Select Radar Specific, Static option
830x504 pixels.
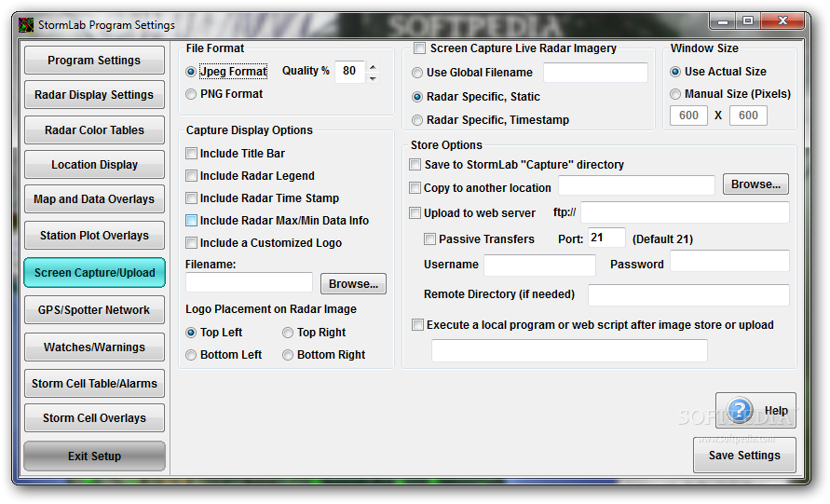[417, 97]
